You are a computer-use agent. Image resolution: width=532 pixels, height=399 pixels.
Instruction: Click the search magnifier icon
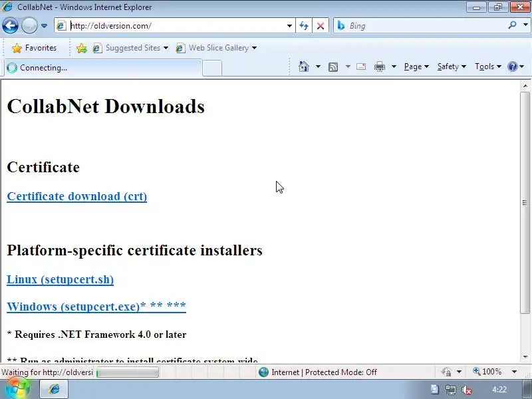coord(512,25)
